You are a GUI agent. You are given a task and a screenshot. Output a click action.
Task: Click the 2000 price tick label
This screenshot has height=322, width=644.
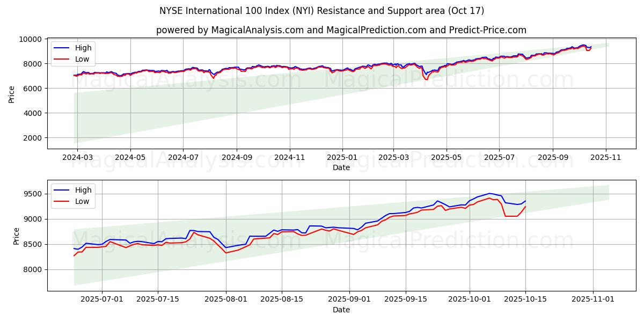[x=32, y=138]
